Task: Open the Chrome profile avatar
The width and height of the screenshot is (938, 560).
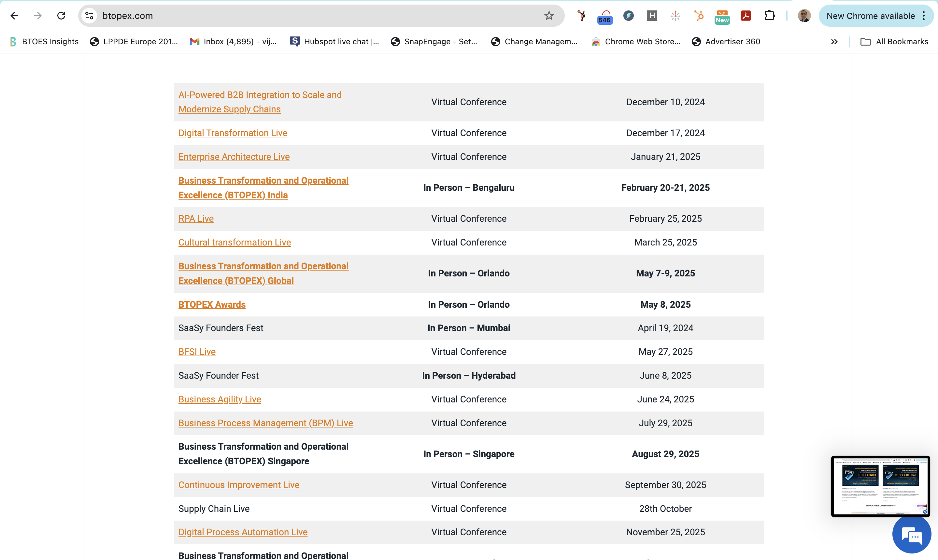Action: click(x=804, y=16)
